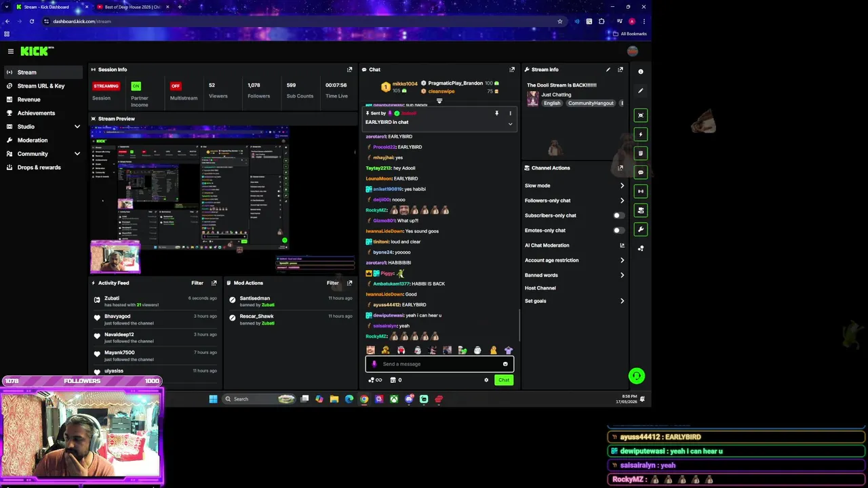Open the Revenue sidebar item

(x=43, y=100)
